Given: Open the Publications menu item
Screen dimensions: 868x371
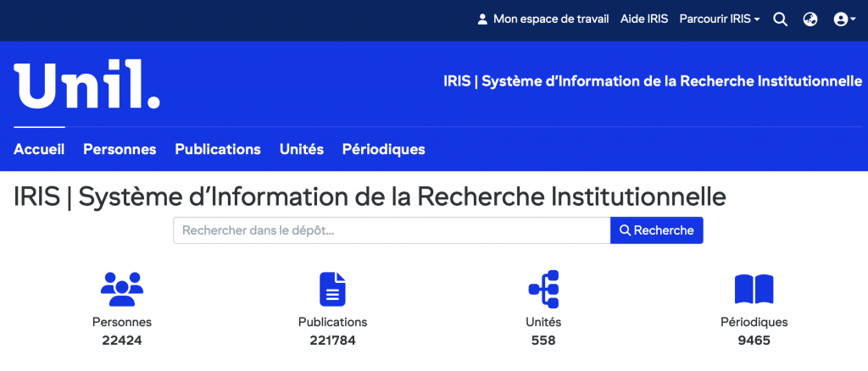Looking at the screenshot, I should (218, 149).
